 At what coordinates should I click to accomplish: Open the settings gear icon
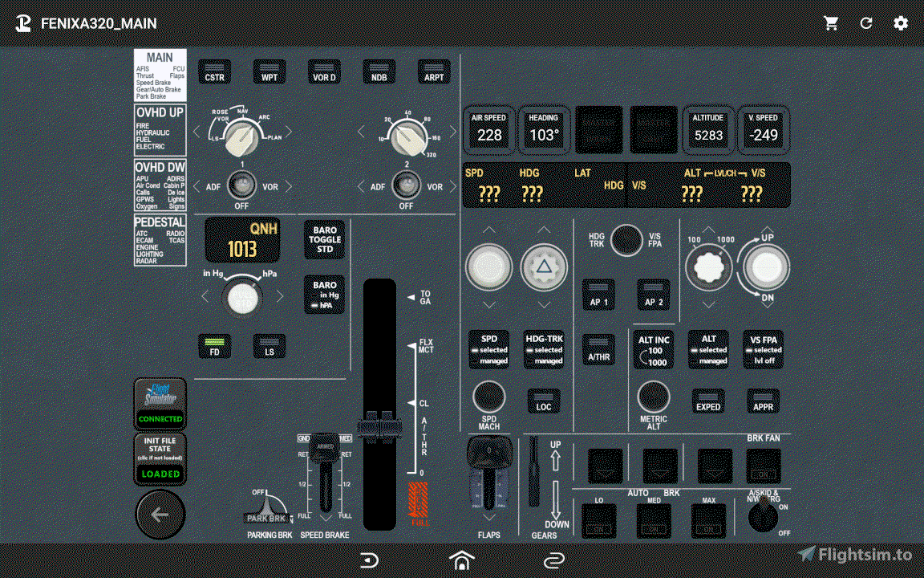(x=901, y=23)
